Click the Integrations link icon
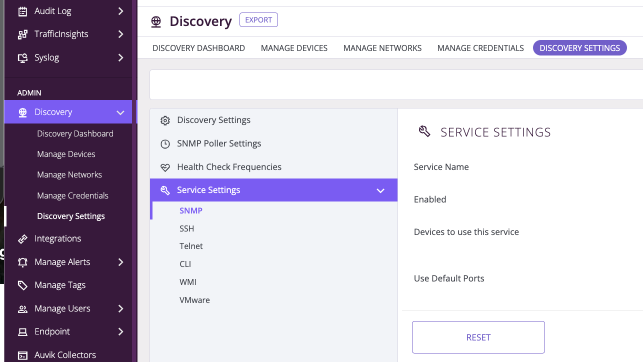 pyautogui.click(x=23, y=239)
